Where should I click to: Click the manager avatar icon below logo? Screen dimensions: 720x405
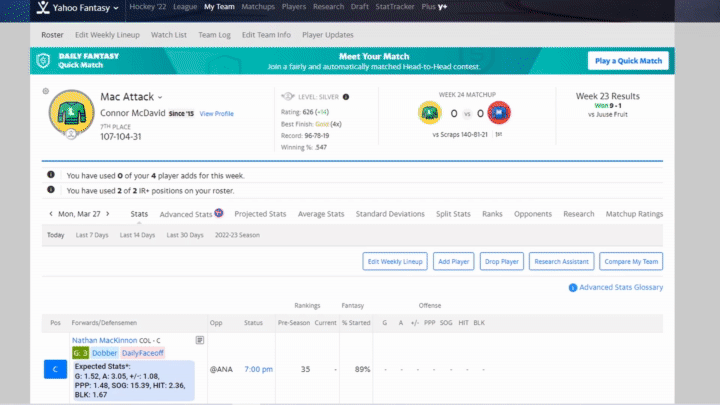[71, 135]
